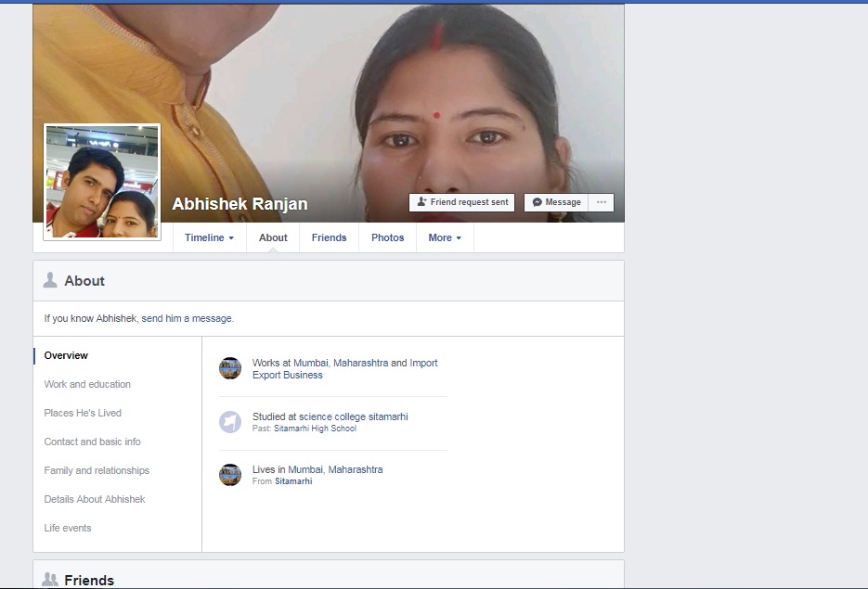Open Work and education section
868x589 pixels.
(87, 384)
